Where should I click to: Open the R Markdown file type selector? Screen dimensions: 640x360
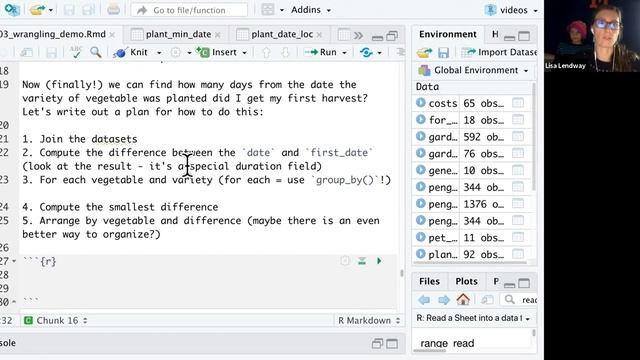coord(369,320)
